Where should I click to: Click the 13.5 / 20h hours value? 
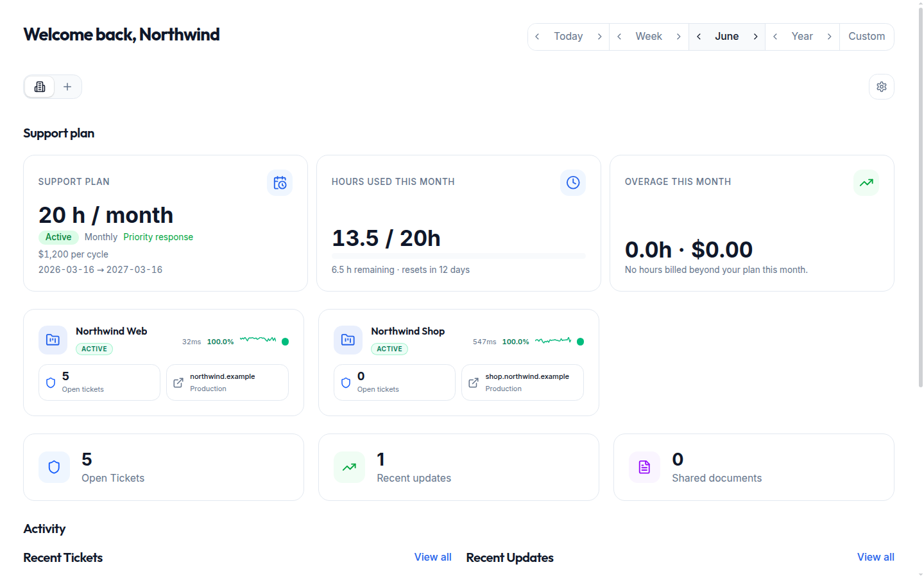386,238
